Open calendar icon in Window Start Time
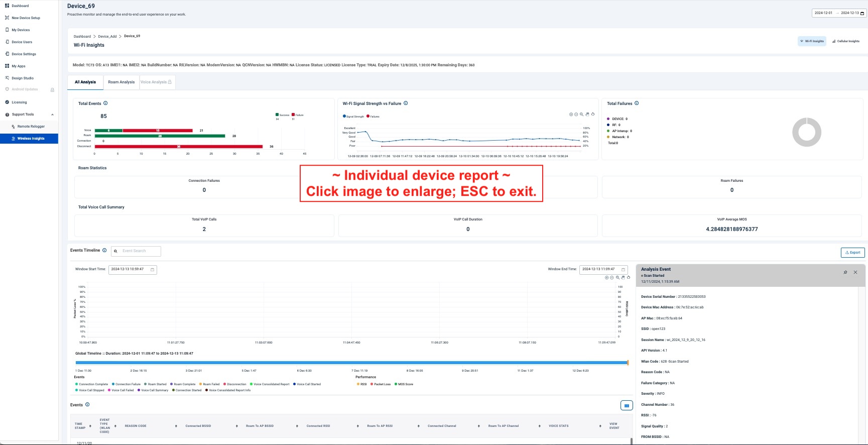Image resolution: width=868 pixels, height=445 pixels. 153,270
